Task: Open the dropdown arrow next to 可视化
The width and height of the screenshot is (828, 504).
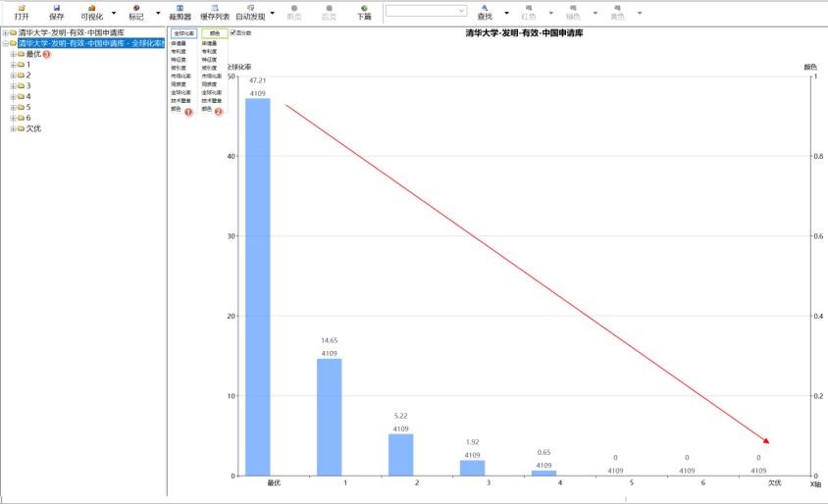Action: click(114, 14)
